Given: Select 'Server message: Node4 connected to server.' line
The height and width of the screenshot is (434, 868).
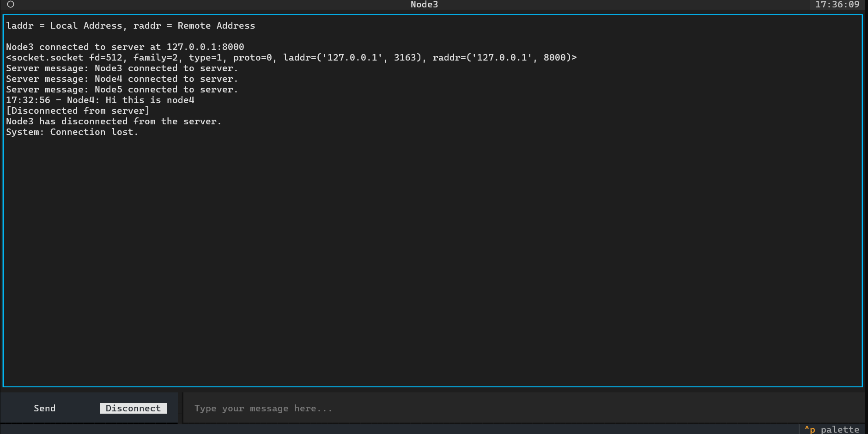Looking at the screenshot, I should click(x=122, y=79).
